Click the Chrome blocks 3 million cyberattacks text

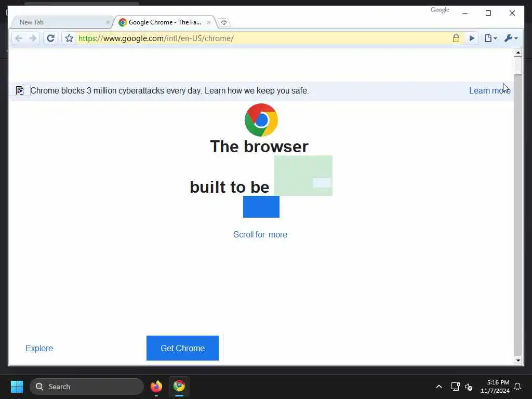[x=170, y=90]
